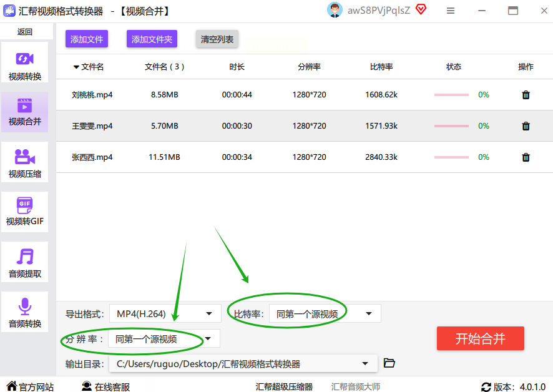The width and height of the screenshot is (553, 392).
Task: Delete 刘桃桃.mp4 using its trash icon
Action: (526, 94)
